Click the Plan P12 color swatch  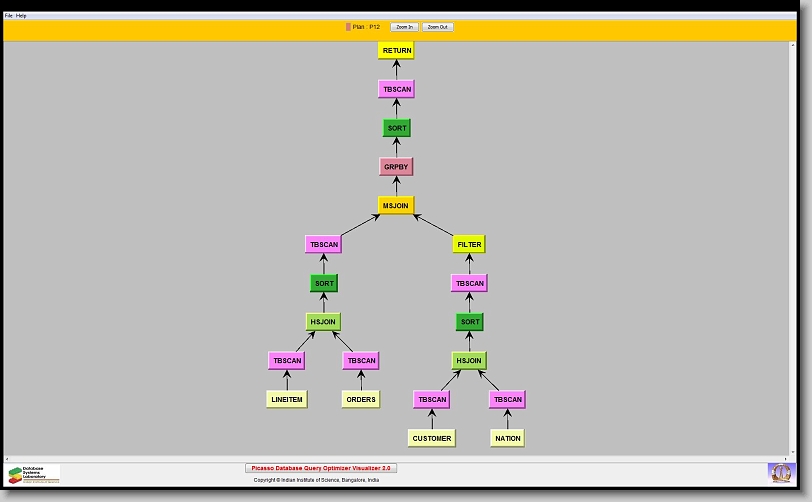(x=348, y=27)
